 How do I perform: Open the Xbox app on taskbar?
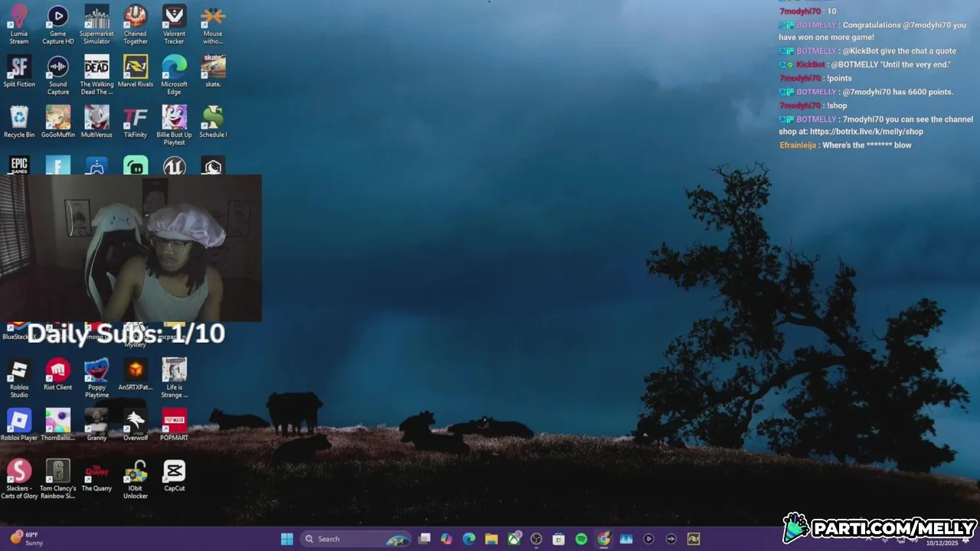click(514, 539)
